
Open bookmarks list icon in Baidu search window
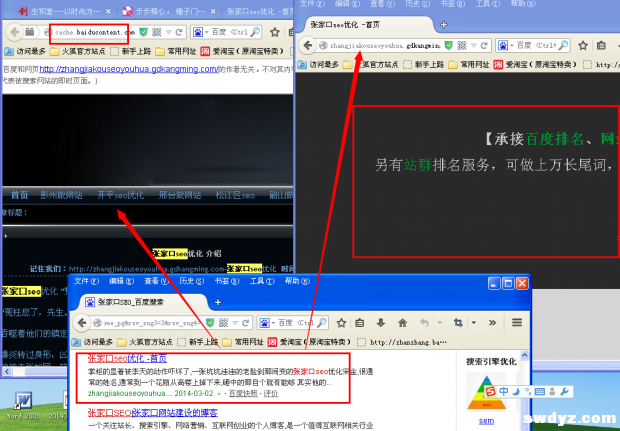(x=359, y=323)
